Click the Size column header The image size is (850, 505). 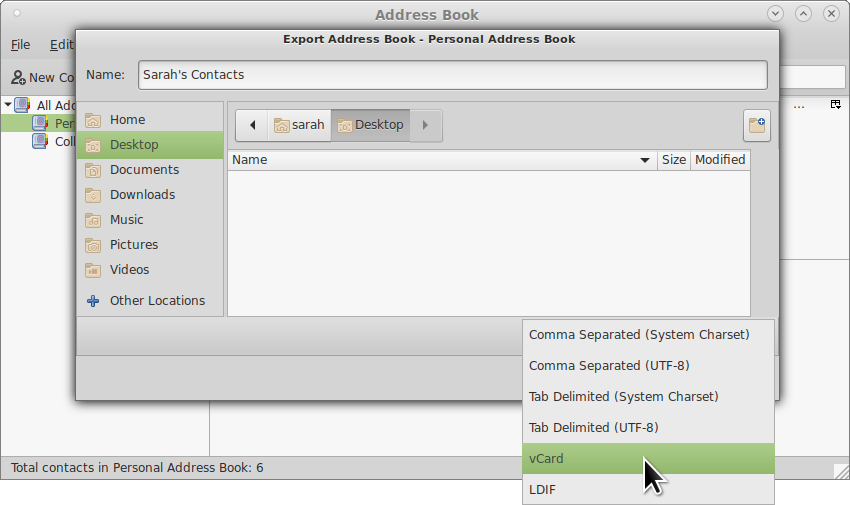pos(673,160)
